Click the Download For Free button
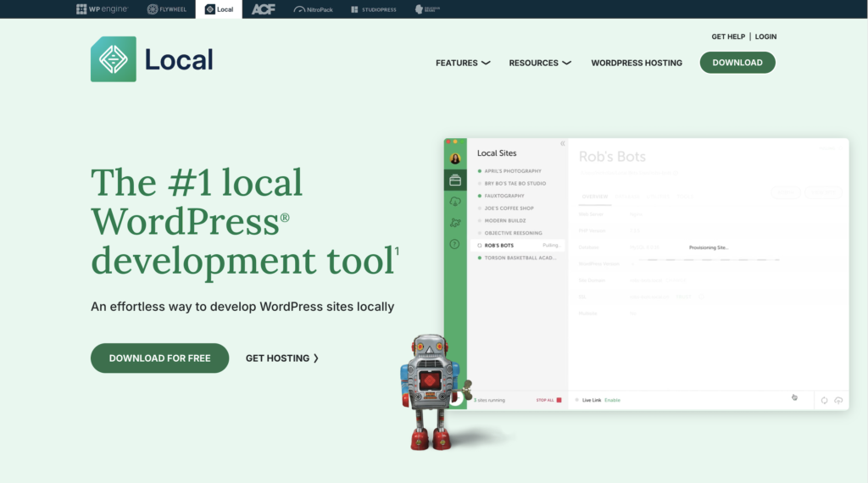 (159, 358)
